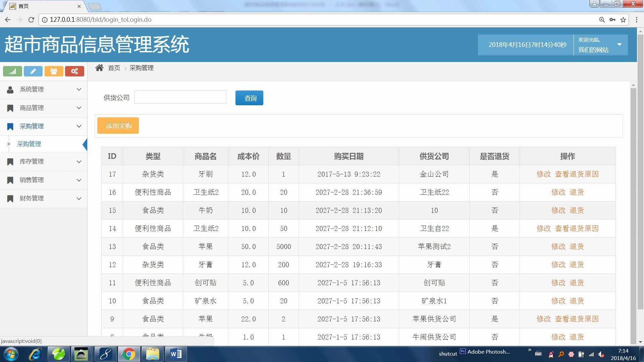Click the 苹果测试2 supplier cell
644x362 pixels.
point(434,246)
